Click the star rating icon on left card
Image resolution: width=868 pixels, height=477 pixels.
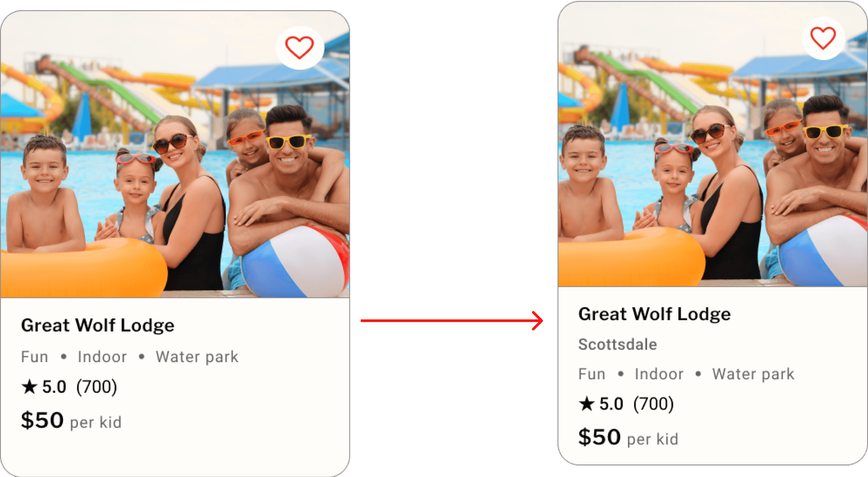(x=29, y=386)
